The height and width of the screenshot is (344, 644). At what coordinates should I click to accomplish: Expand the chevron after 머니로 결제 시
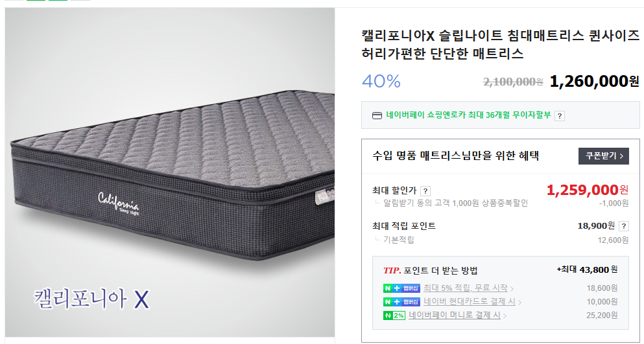coord(505,316)
